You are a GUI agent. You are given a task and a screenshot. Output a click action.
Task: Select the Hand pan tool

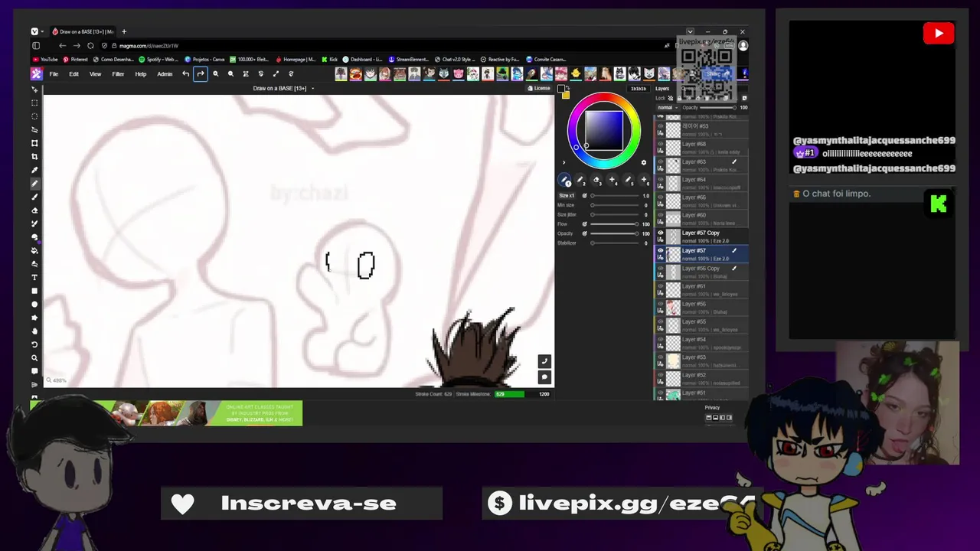34,331
